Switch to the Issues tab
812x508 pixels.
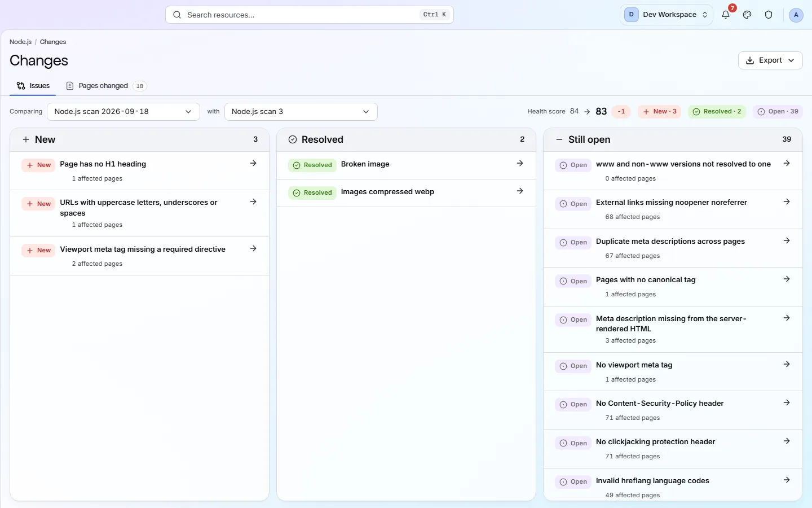click(33, 86)
